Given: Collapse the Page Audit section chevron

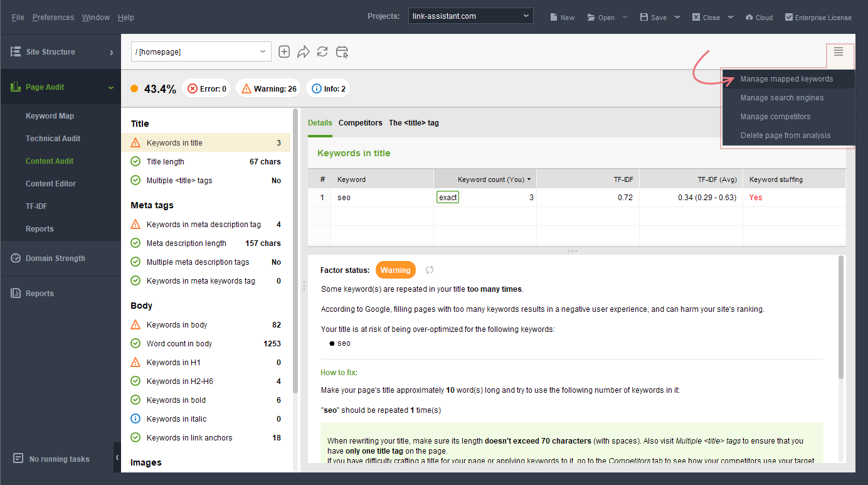Looking at the screenshot, I should pyautogui.click(x=111, y=87).
